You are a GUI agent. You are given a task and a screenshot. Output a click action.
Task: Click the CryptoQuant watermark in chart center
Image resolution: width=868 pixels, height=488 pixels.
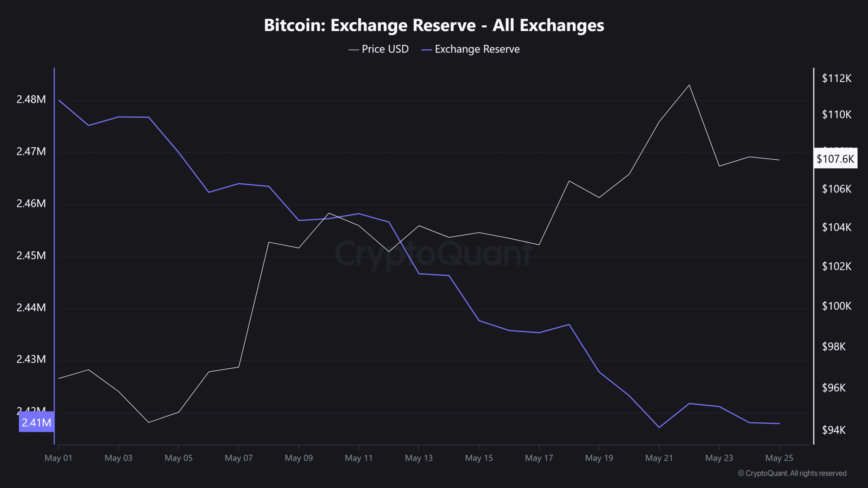(x=433, y=253)
